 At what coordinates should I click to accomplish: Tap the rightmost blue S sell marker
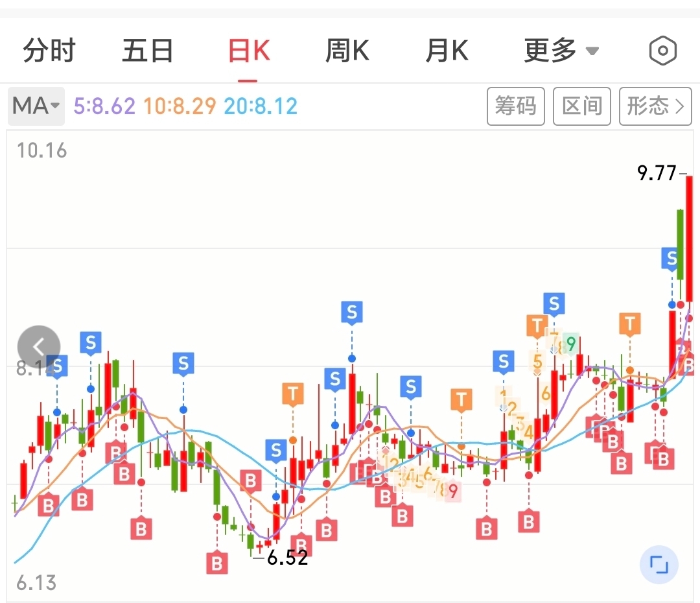(671, 258)
